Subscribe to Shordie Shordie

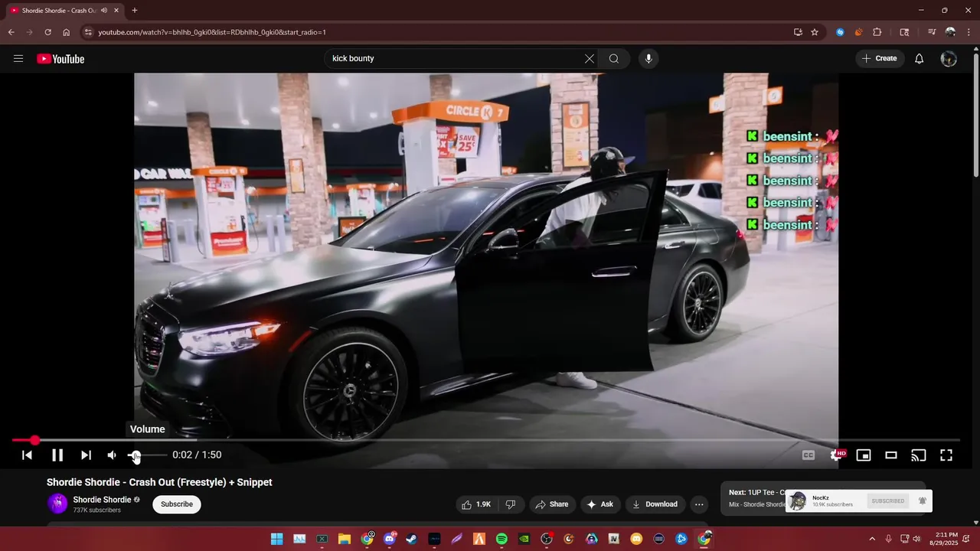tap(177, 504)
